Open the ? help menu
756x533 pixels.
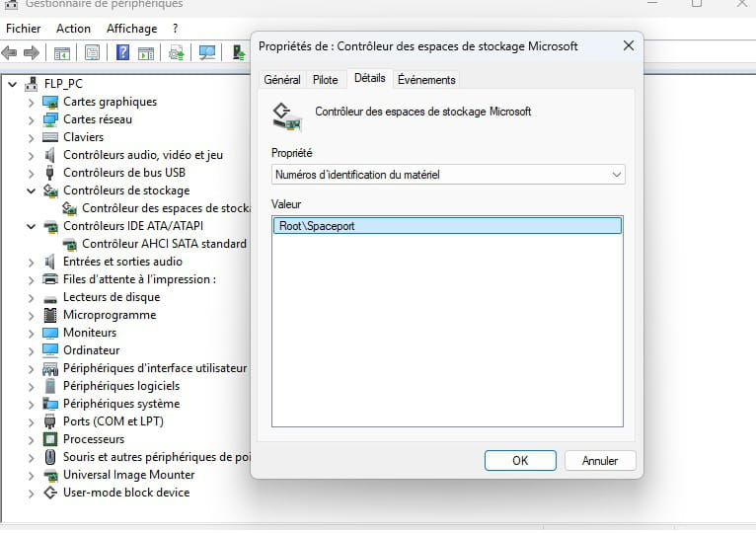coord(175,29)
